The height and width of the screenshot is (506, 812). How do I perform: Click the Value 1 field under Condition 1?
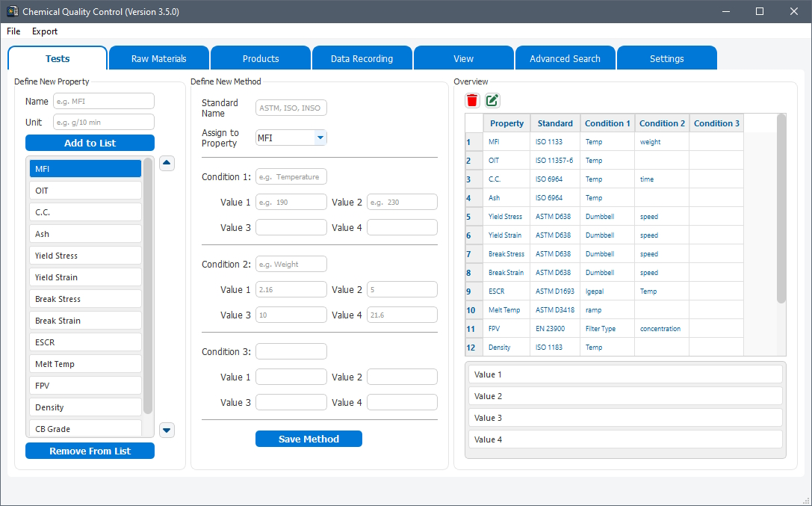[291, 201]
